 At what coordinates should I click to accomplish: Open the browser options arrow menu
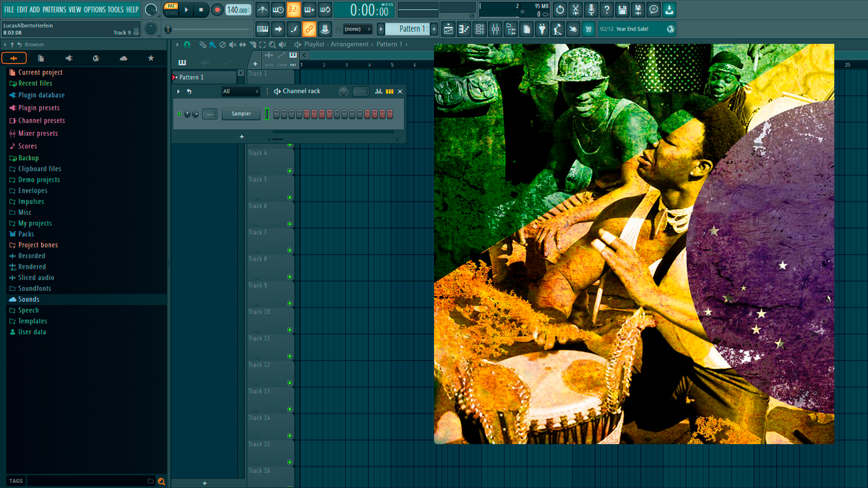(5, 44)
